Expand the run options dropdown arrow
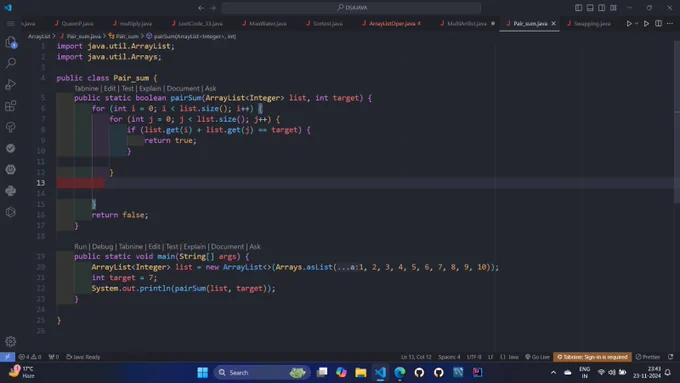The width and height of the screenshot is (680, 383). coord(636,23)
